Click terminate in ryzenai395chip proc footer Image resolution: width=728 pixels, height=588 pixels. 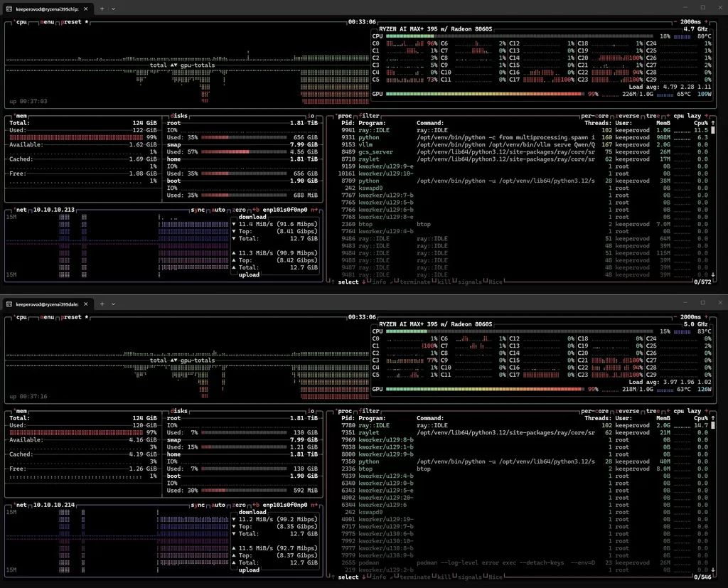414,282
